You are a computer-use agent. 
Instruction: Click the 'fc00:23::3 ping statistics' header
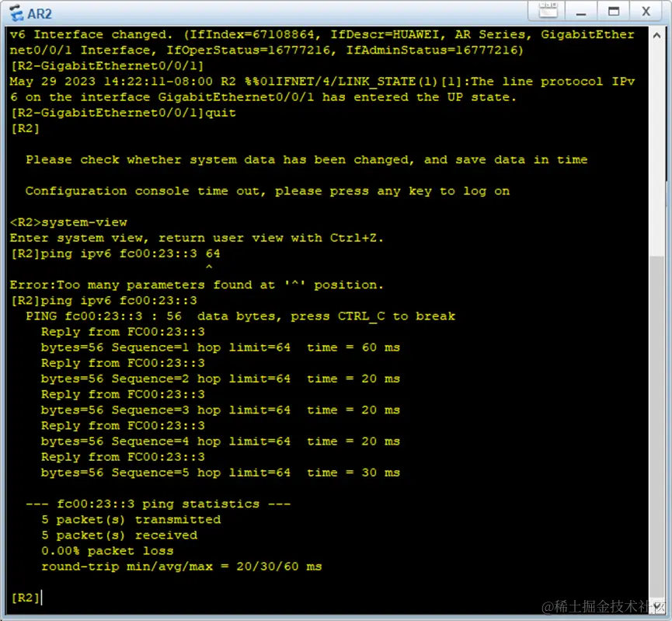158,504
